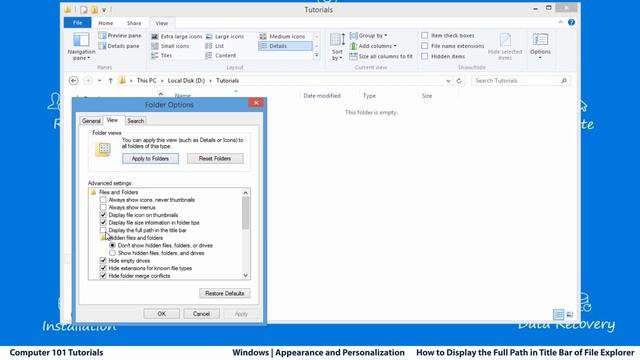Enable File name extensions
This screenshot has height=360, width=640.
pos(424,46)
